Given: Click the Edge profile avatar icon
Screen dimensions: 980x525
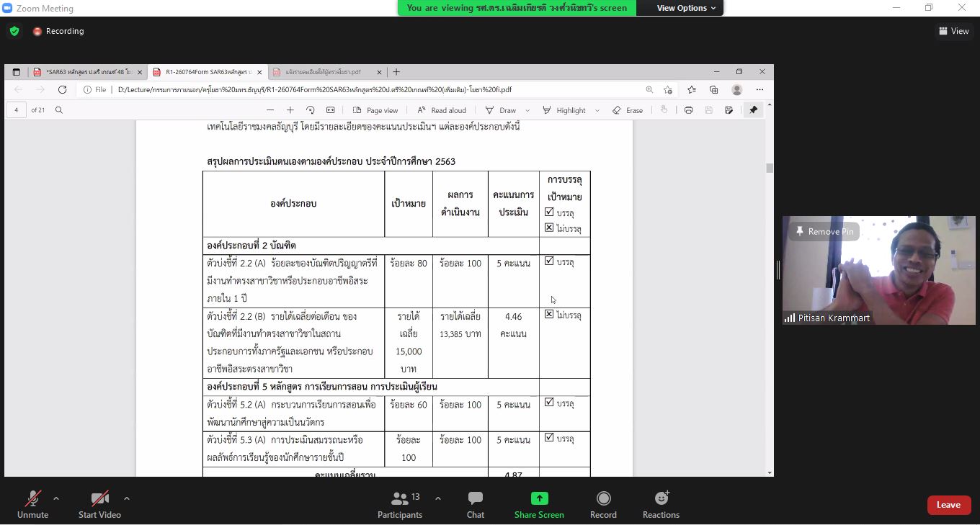Looking at the screenshot, I should point(736,89).
